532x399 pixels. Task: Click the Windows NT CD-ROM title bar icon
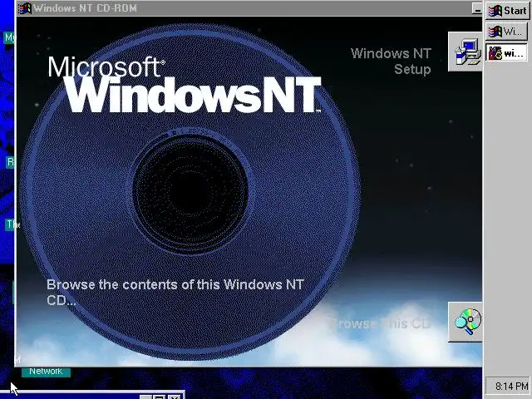pyautogui.click(x=25, y=7)
